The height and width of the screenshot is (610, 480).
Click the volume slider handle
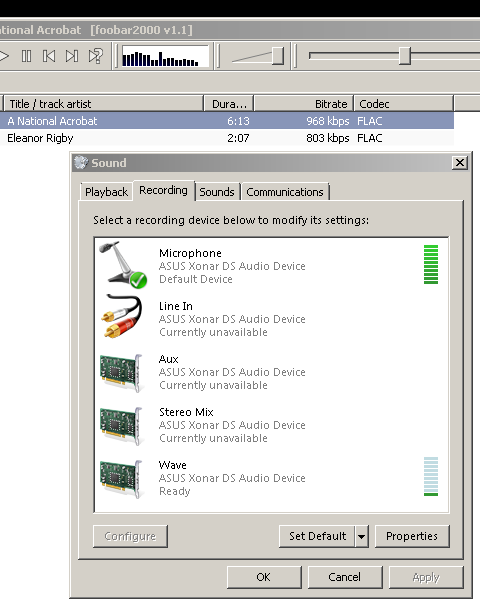click(x=278, y=56)
